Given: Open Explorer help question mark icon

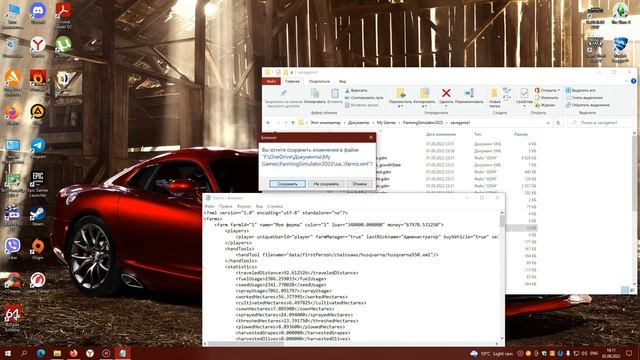Looking at the screenshot, I should (633, 81).
